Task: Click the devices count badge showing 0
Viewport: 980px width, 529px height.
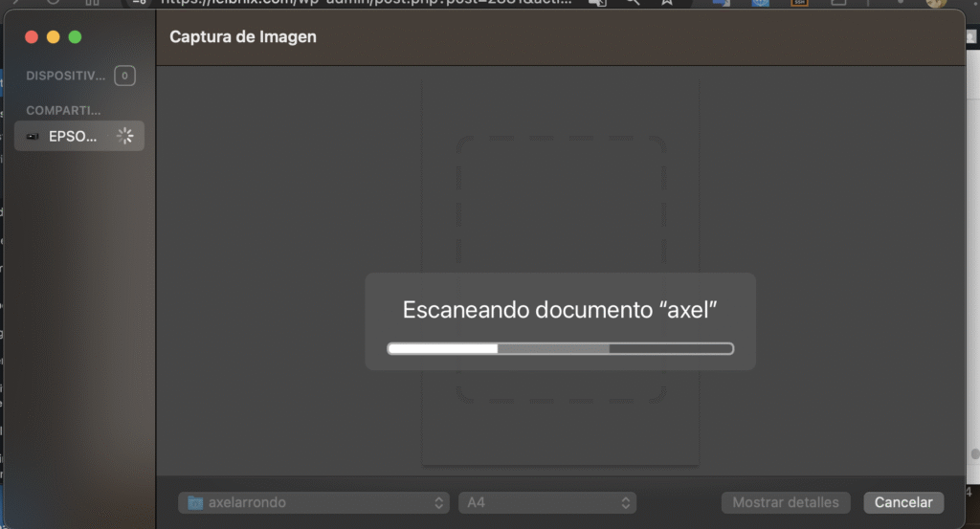Action: [124, 76]
